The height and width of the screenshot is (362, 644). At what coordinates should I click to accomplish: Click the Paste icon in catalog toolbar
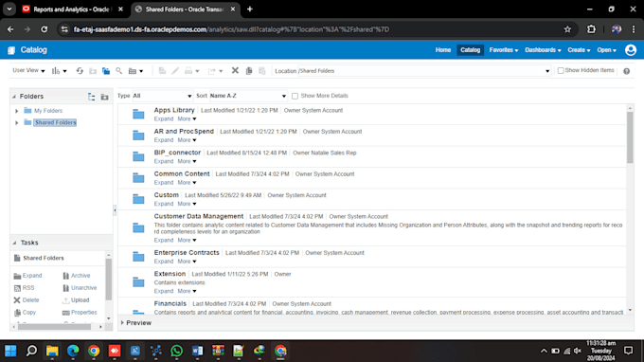(262, 71)
